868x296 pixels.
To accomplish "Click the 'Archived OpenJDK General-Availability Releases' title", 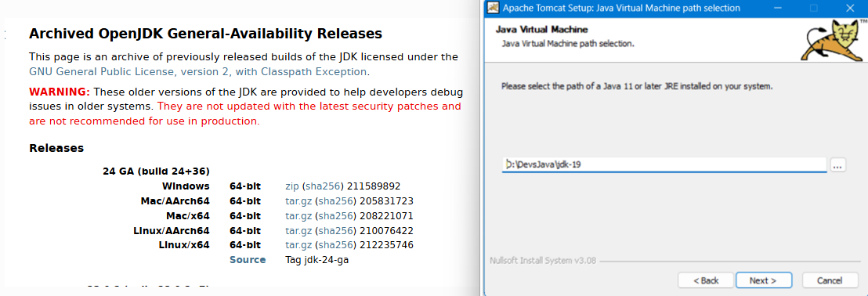I will [x=205, y=34].
